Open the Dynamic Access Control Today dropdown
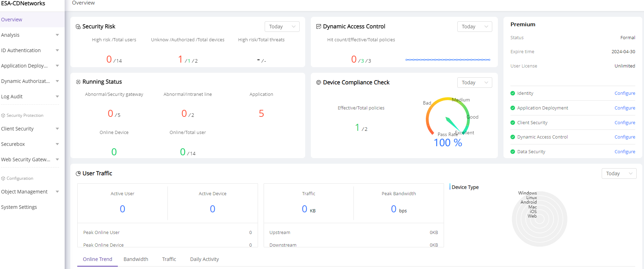 pyautogui.click(x=475, y=27)
